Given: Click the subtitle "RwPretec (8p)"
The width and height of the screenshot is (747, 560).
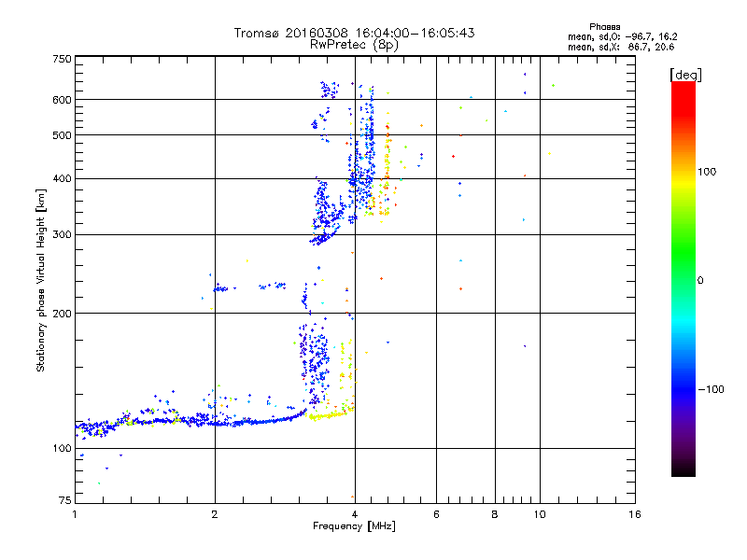Looking at the screenshot, I should pos(354,45).
